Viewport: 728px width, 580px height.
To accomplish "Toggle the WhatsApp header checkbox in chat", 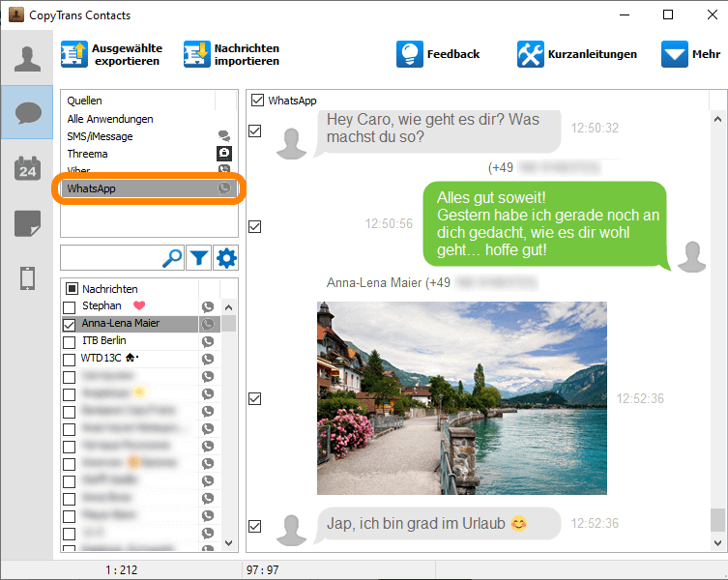I will click(257, 100).
